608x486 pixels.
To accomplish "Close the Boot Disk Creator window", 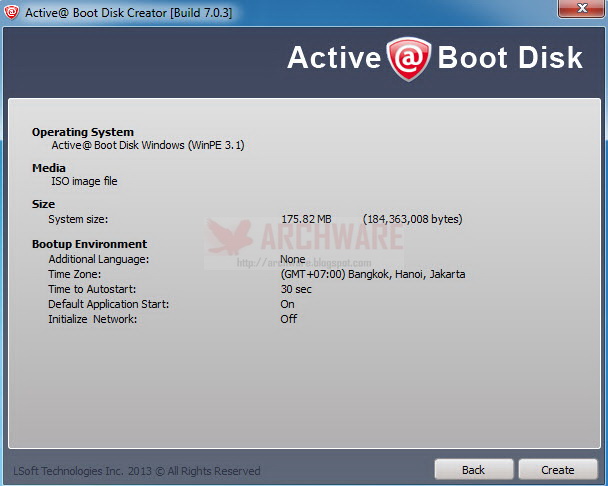I will 582,8.
